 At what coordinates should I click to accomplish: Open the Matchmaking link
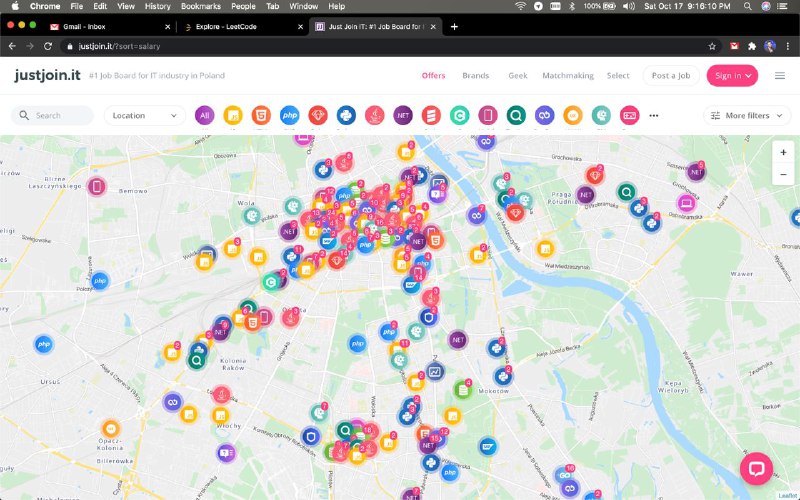coord(568,76)
